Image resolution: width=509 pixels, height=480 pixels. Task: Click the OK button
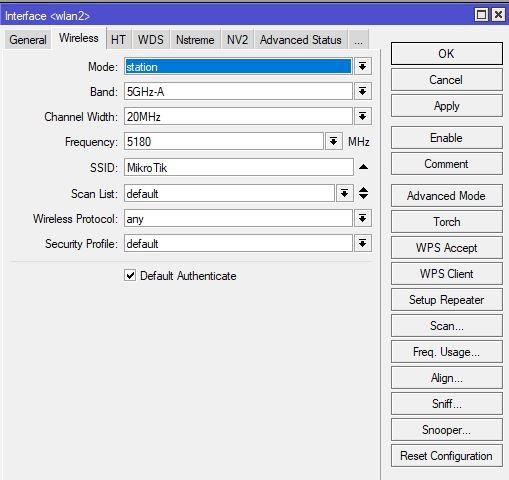[x=446, y=53]
